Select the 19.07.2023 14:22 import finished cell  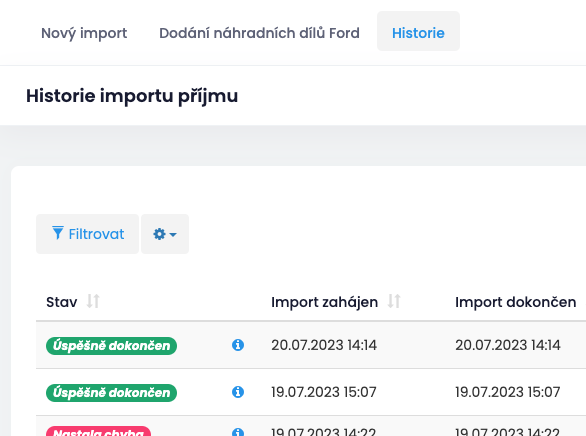pos(508,432)
